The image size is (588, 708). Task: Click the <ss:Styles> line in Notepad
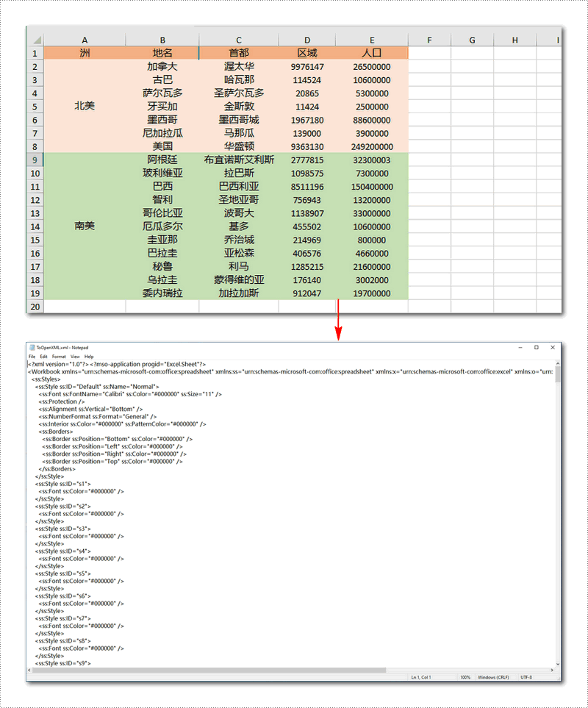coord(46,379)
